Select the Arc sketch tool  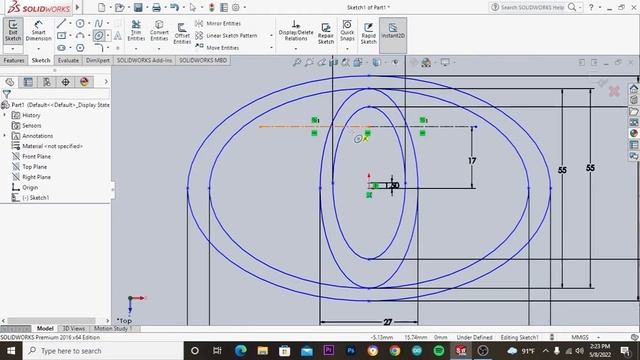(x=80, y=36)
